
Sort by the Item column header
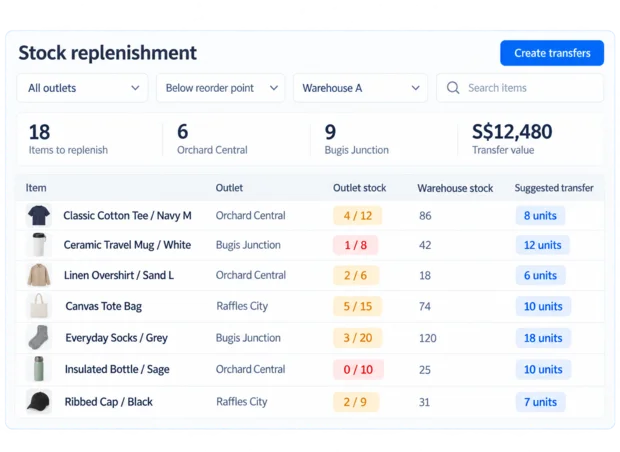[x=36, y=188]
